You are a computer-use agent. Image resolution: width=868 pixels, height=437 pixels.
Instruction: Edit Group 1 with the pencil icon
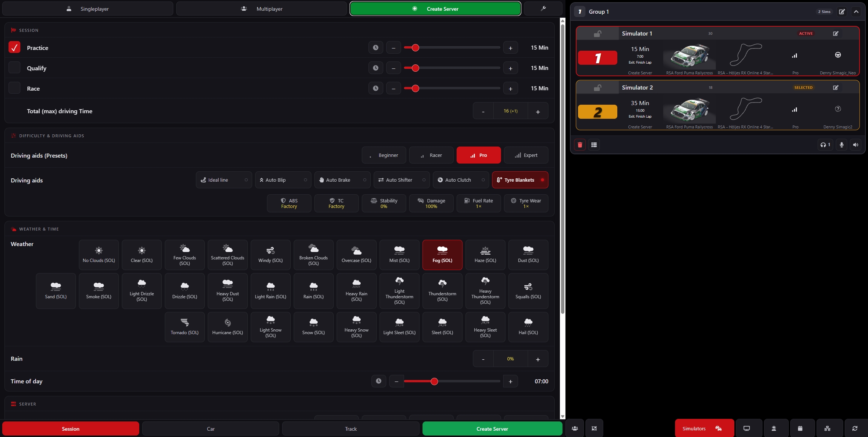(x=842, y=12)
